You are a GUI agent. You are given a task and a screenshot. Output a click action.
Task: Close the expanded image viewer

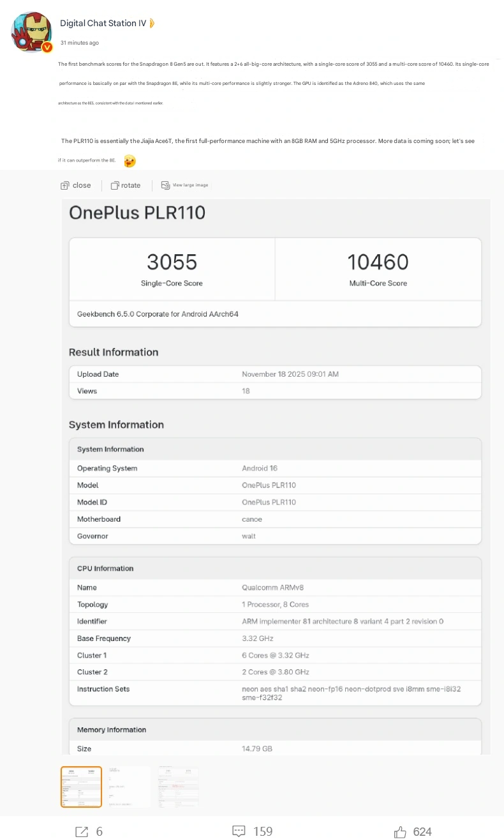click(x=76, y=185)
